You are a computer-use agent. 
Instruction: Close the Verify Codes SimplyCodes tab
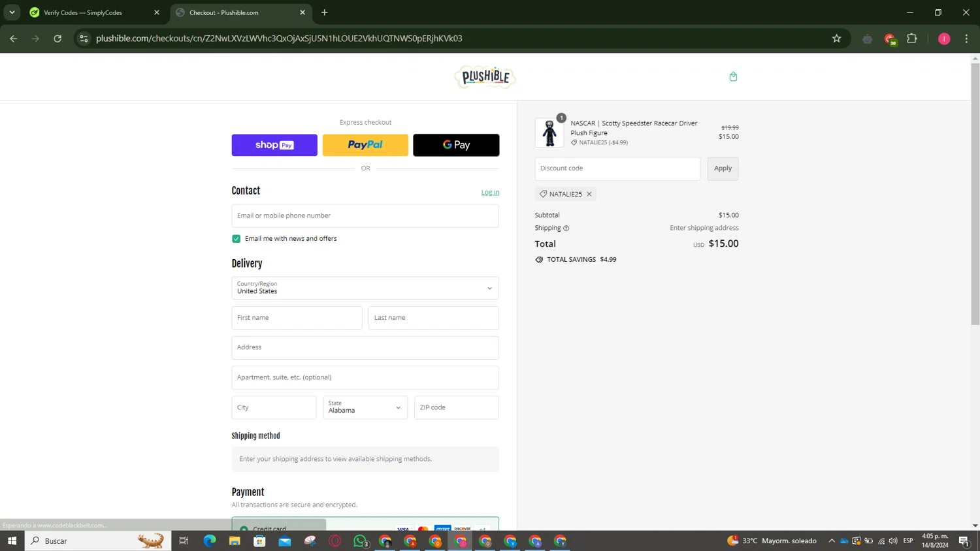157,12
